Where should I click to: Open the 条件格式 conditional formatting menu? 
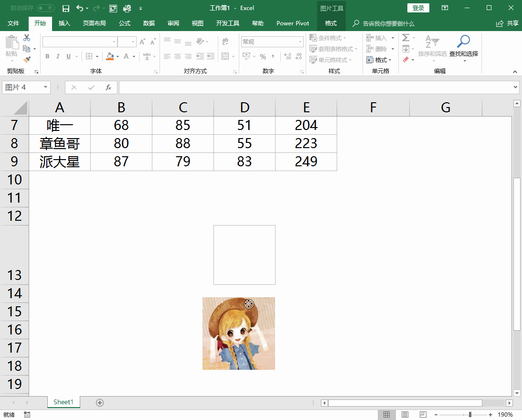[328, 38]
